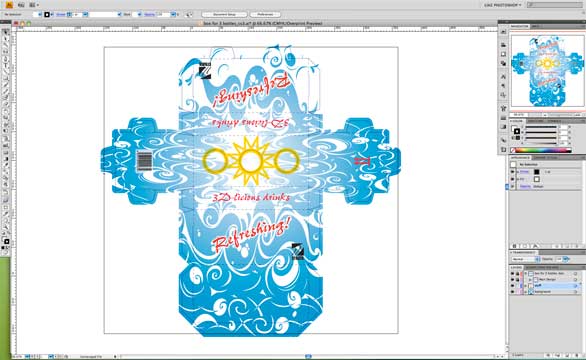Click the fill/stroke swatch at toolbox bottom
586x360 pixels.
coord(6,241)
